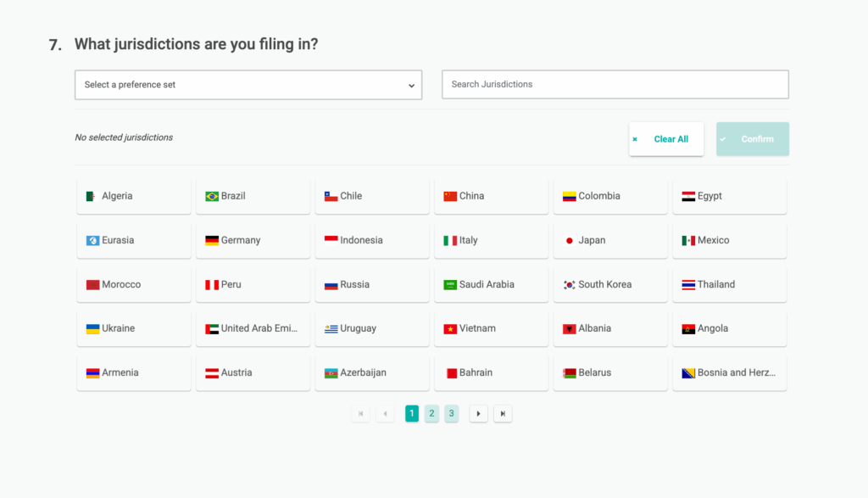Select the Brazil jurisdiction flag

coord(253,195)
